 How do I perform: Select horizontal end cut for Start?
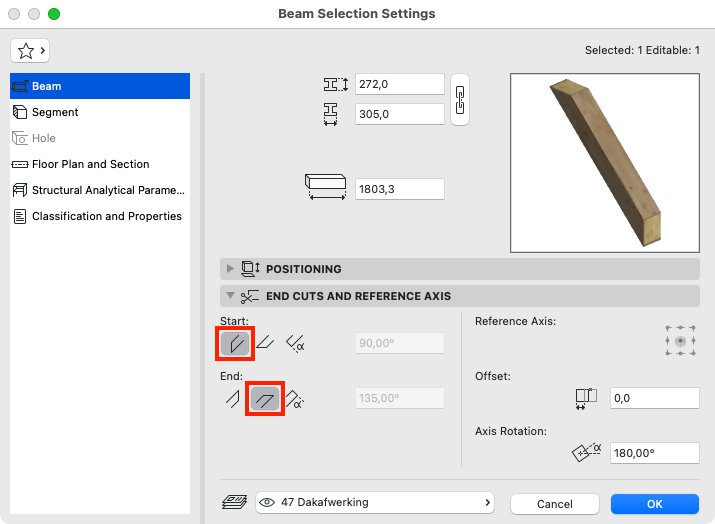click(x=265, y=342)
